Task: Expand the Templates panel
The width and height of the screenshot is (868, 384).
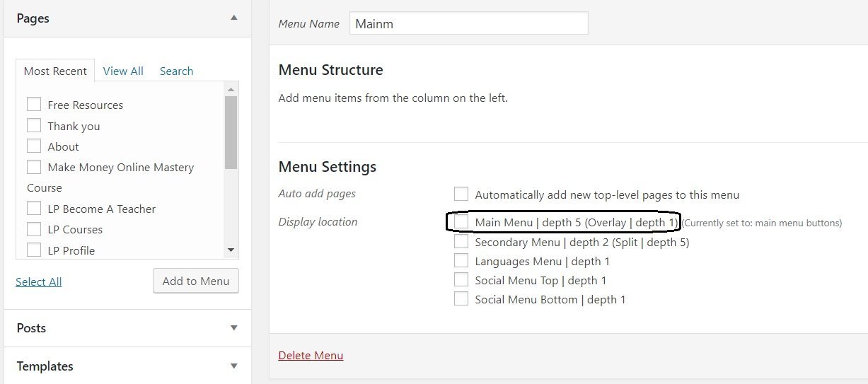Action: click(234, 366)
